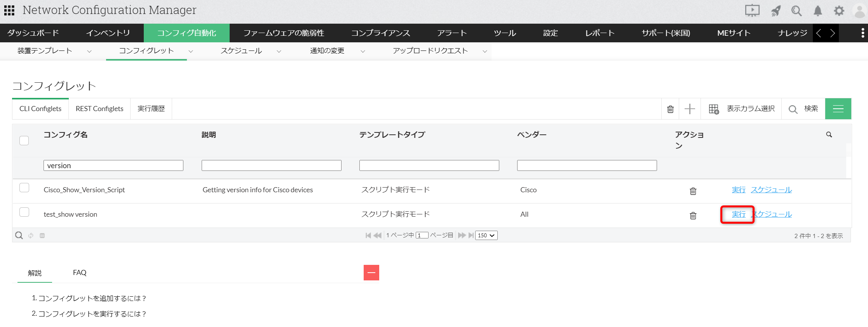Viewport: 868px width, 327px height.
Task: Click the footer grid icon beside refresh
Action: point(42,235)
